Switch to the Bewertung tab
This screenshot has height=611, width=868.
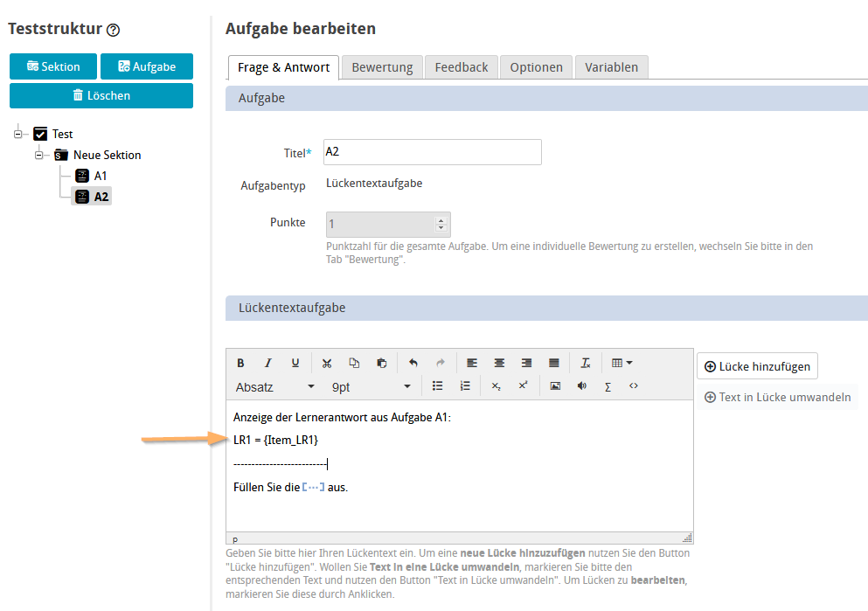382,66
